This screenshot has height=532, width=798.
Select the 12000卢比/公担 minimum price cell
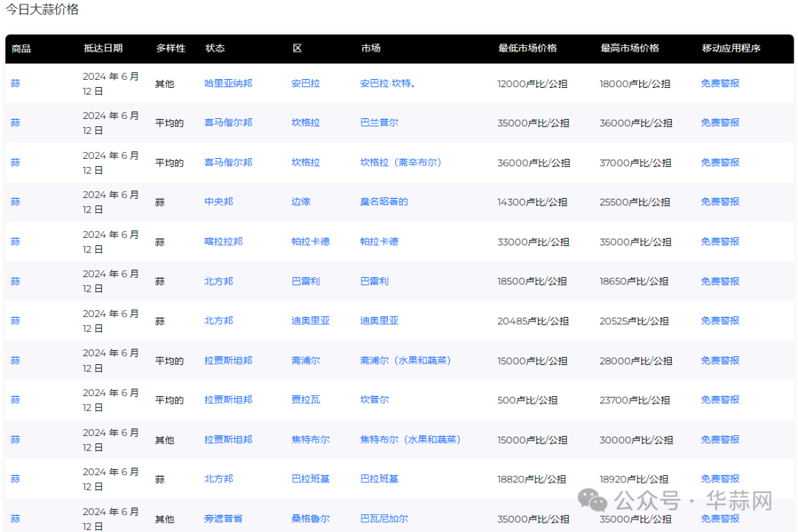532,83
